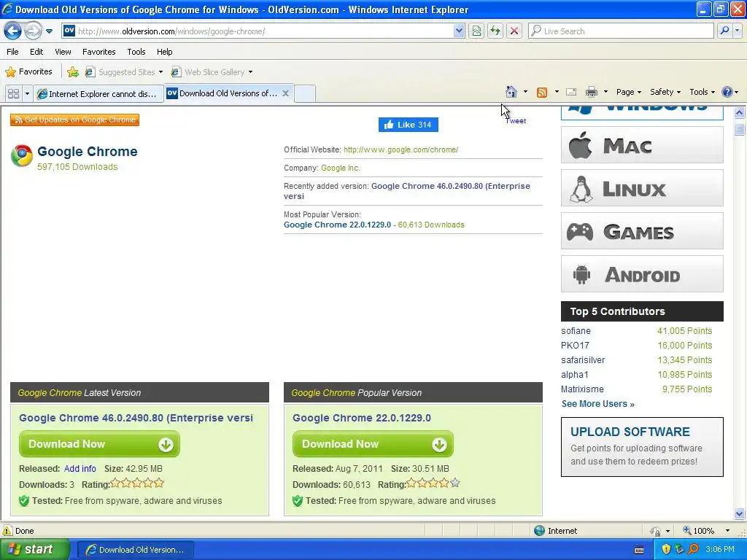Open Web Slice Gallery dropdown
This screenshot has width=747, height=560.
click(x=212, y=72)
